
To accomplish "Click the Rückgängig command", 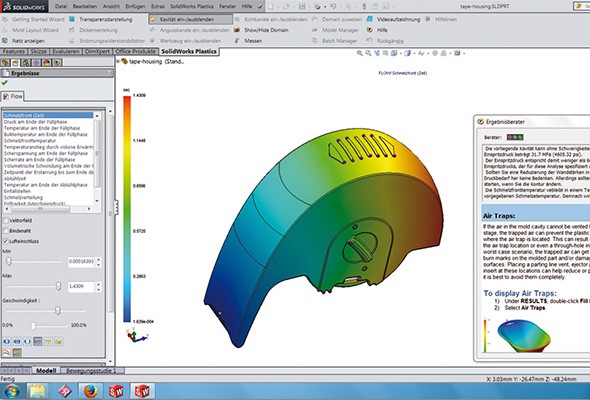I will [x=385, y=41].
